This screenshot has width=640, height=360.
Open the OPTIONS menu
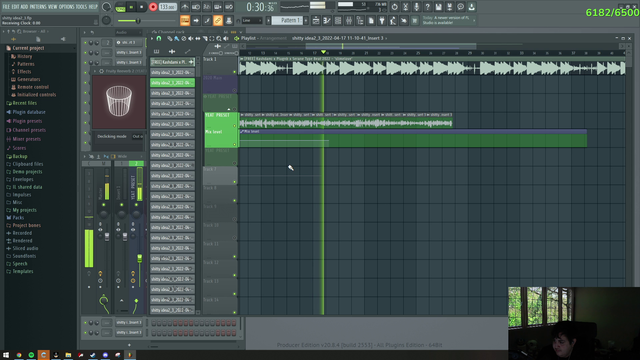[67, 7]
